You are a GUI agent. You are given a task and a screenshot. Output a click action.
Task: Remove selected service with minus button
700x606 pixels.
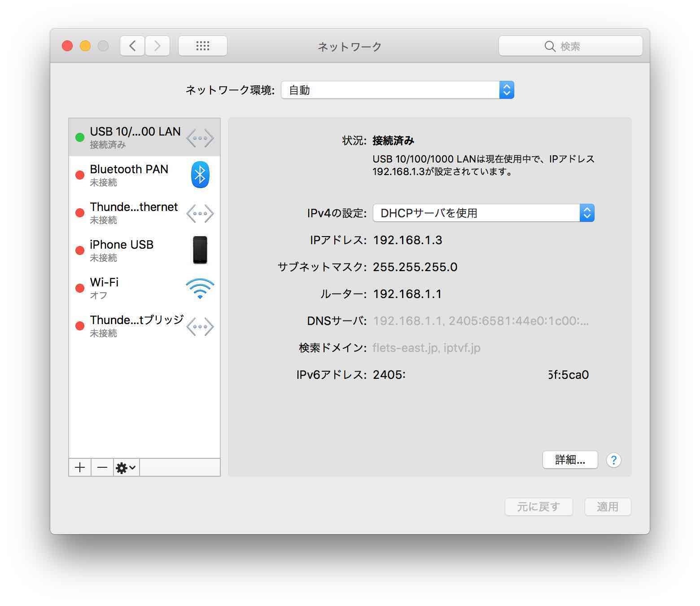[102, 467]
